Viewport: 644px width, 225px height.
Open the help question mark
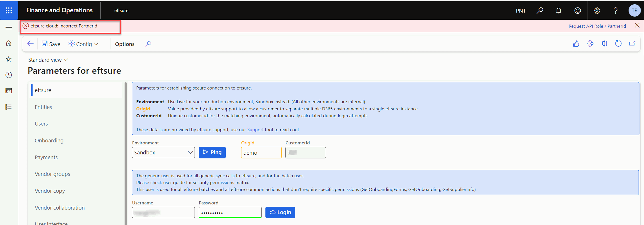coord(615,11)
